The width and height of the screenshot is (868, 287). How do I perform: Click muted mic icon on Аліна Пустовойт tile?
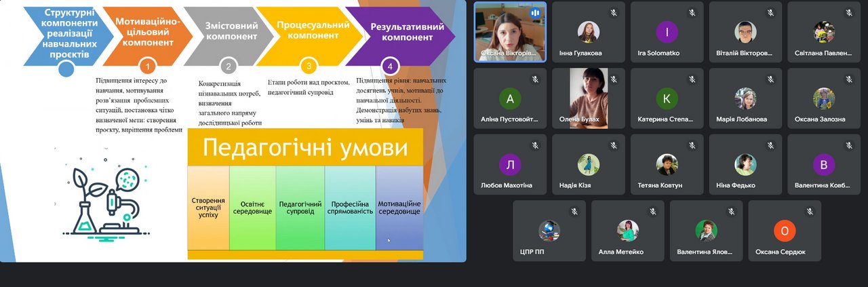click(x=534, y=79)
